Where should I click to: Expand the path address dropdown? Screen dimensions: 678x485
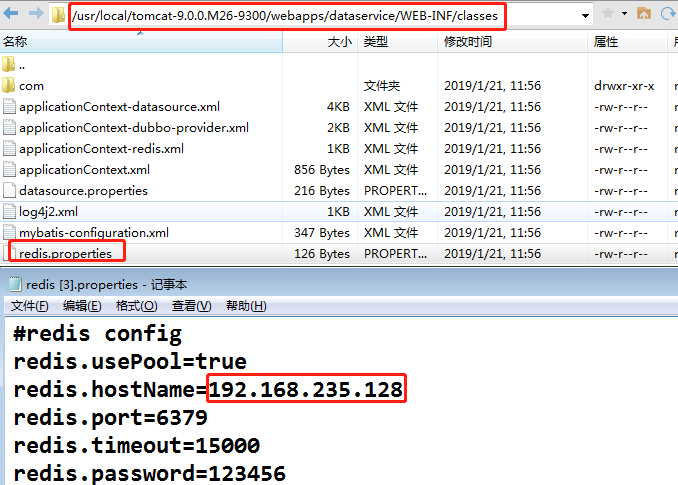pyautogui.click(x=584, y=16)
